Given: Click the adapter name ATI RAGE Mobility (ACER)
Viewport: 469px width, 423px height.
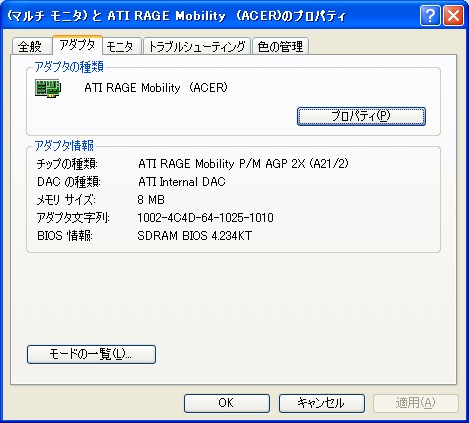Looking at the screenshot, I should (x=156, y=88).
